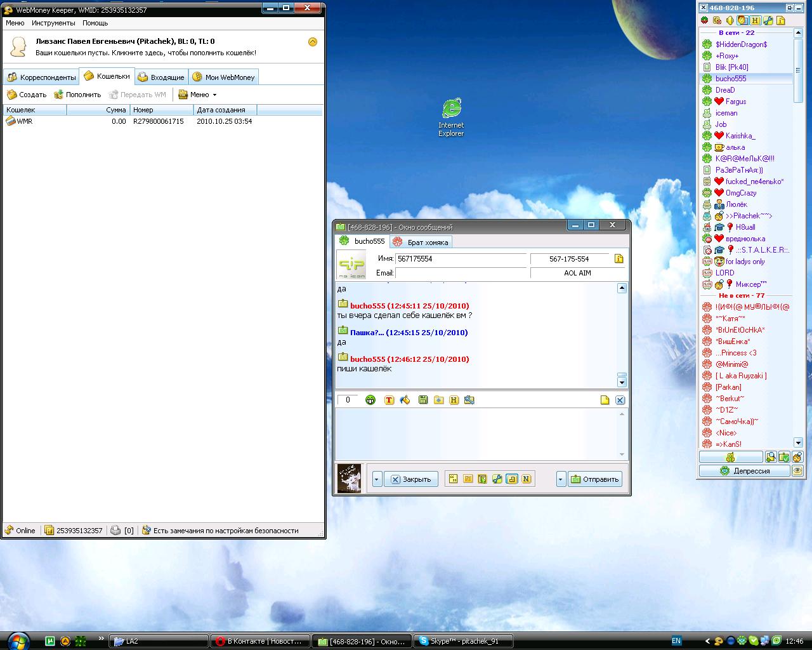Open Помощь menu in WebMoney
This screenshot has width=812, height=650.
point(95,23)
